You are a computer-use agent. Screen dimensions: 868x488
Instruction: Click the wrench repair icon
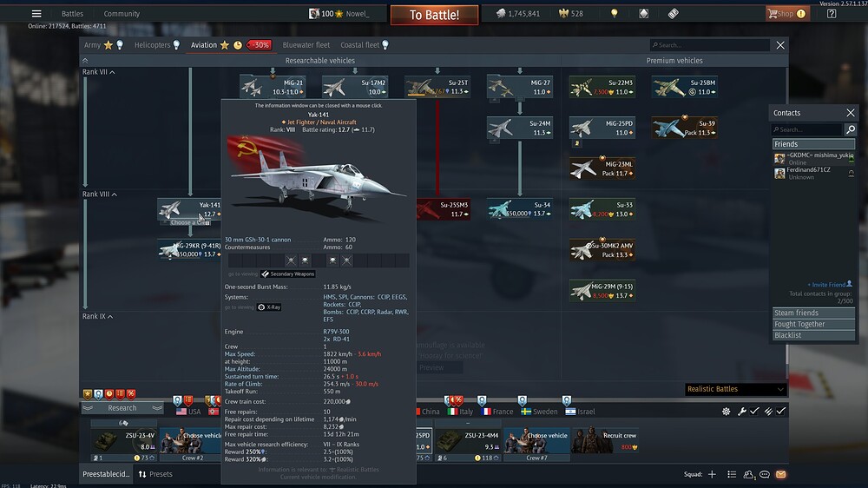point(742,412)
